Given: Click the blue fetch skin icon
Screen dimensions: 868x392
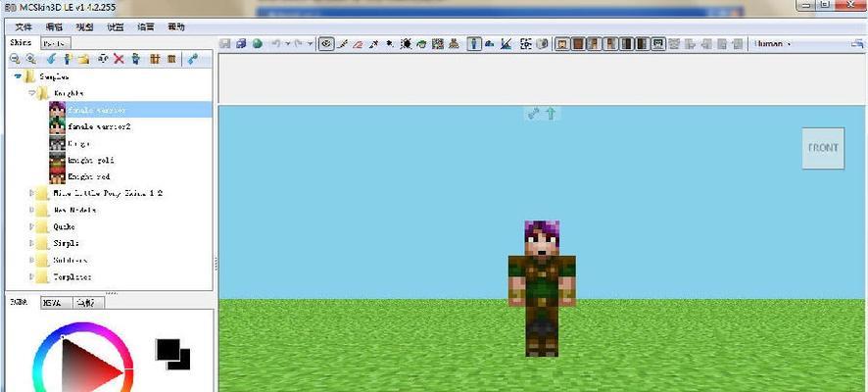Looking at the screenshot, I should (193, 59).
